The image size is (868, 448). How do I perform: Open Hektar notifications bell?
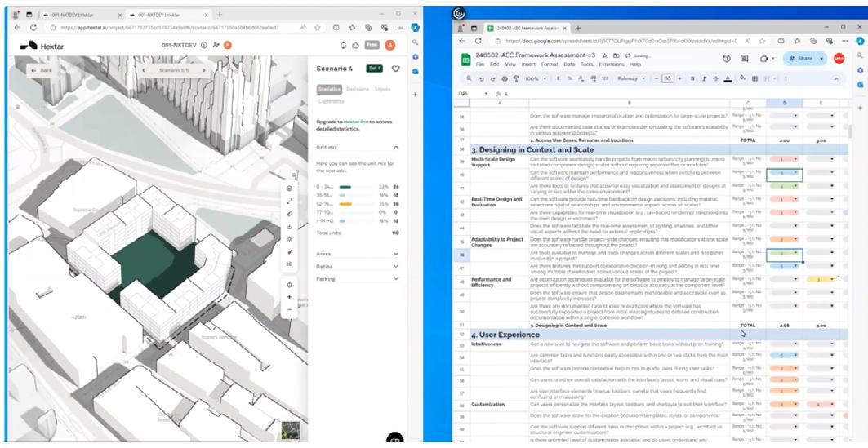(x=343, y=46)
